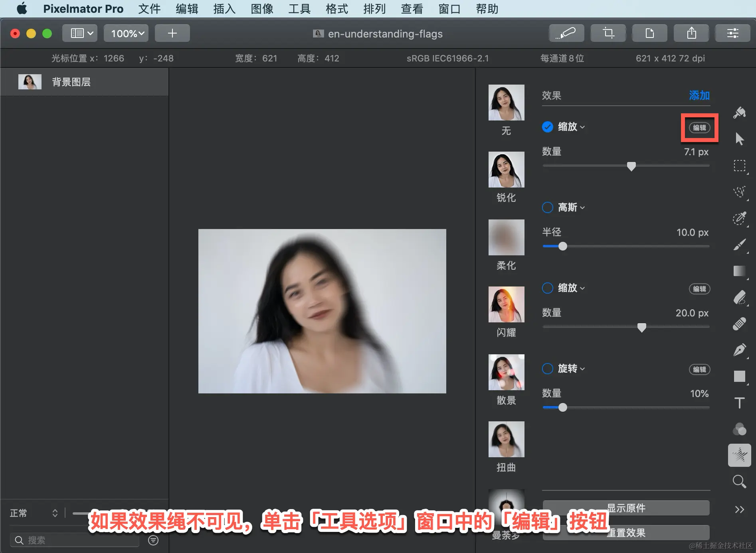The image size is (756, 553).
Task: Open the sidebar layout dropdown in toolbar
Action: click(80, 33)
